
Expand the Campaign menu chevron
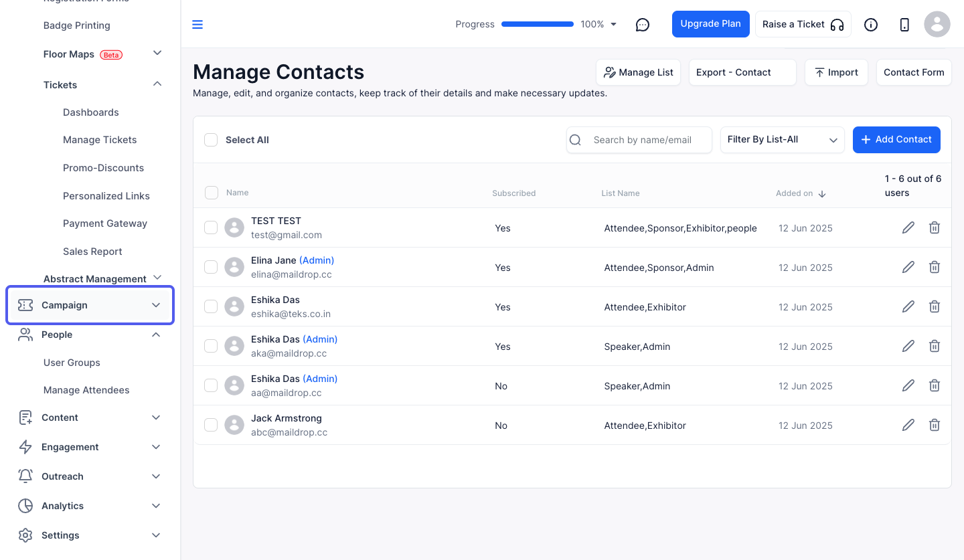(x=156, y=305)
